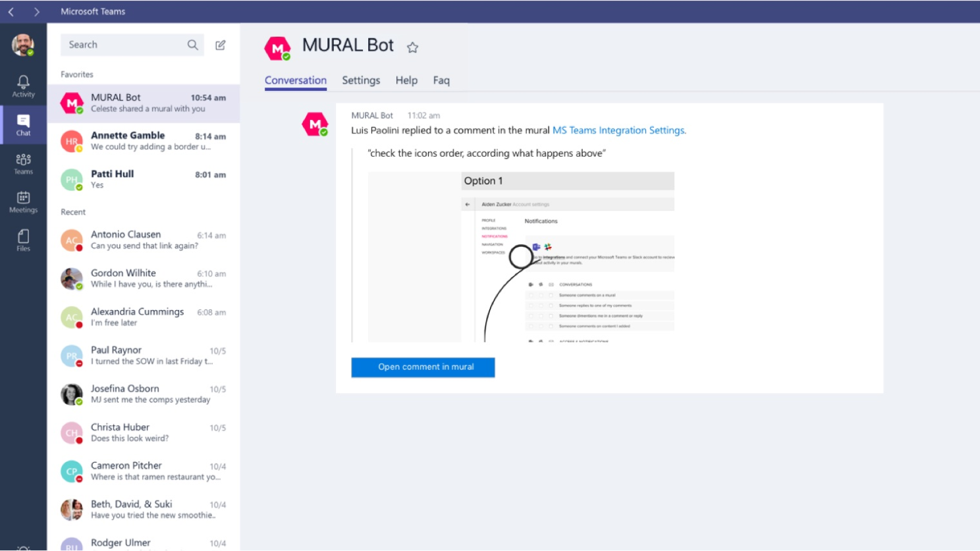The height and width of the screenshot is (551, 980).
Task: Open the Files section
Action: (23, 240)
